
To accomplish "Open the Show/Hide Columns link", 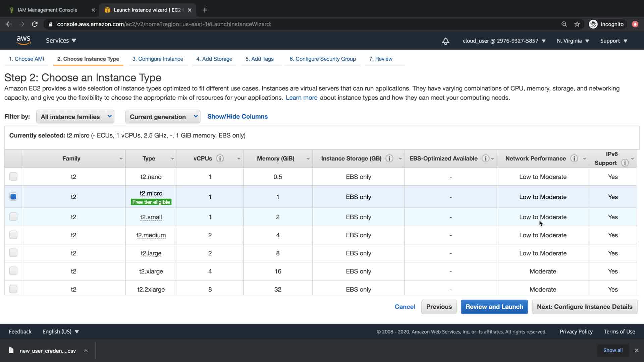I will [237, 117].
